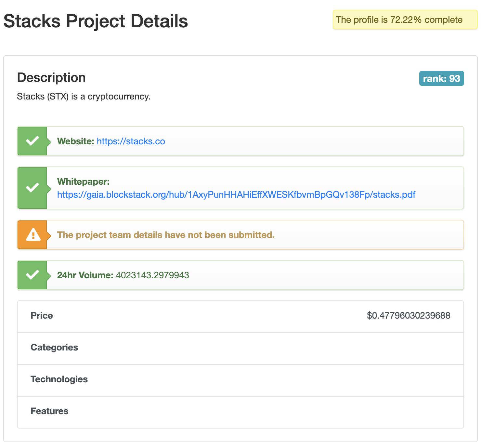Click the Technologies row

pyautogui.click(x=240, y=380)
